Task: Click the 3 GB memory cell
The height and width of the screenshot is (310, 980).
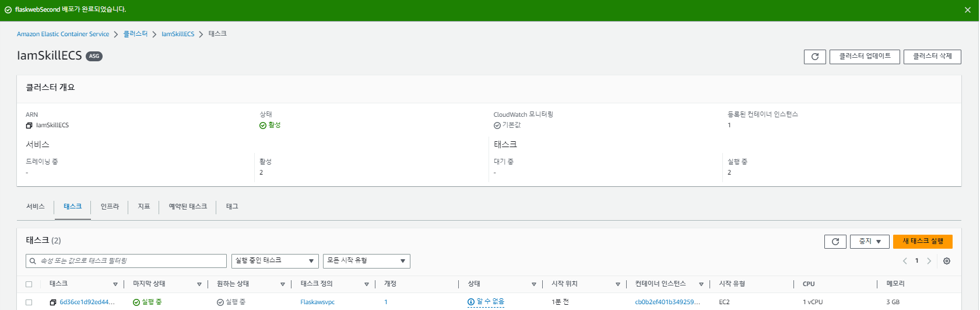Action: tap(893, 302)
